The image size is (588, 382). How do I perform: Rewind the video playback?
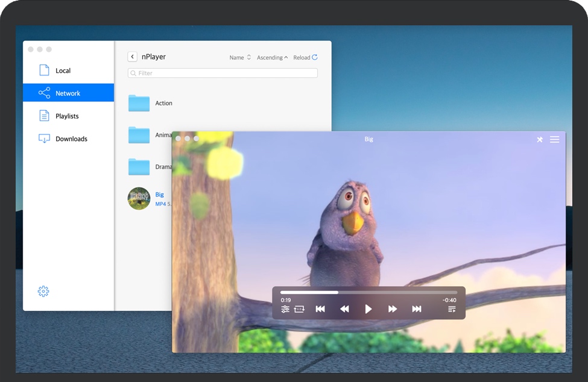point(344,308)
